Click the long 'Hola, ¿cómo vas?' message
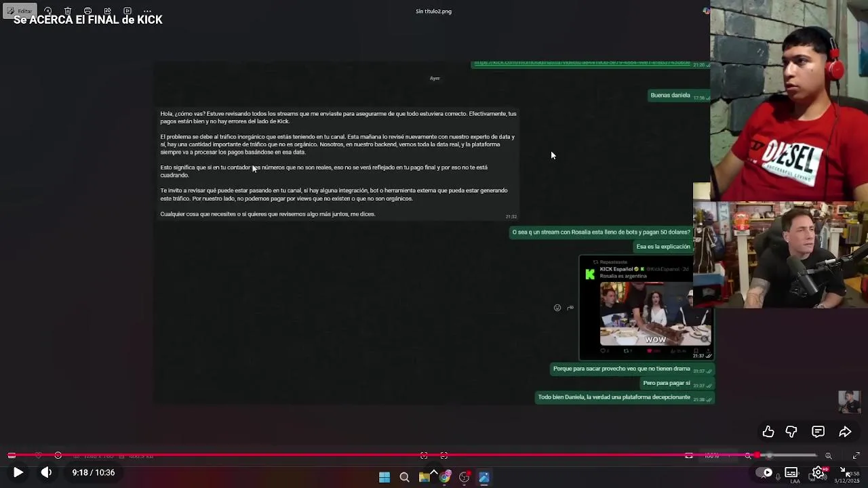868x488 pixels. pyautogui.click(x=338, y=163)
